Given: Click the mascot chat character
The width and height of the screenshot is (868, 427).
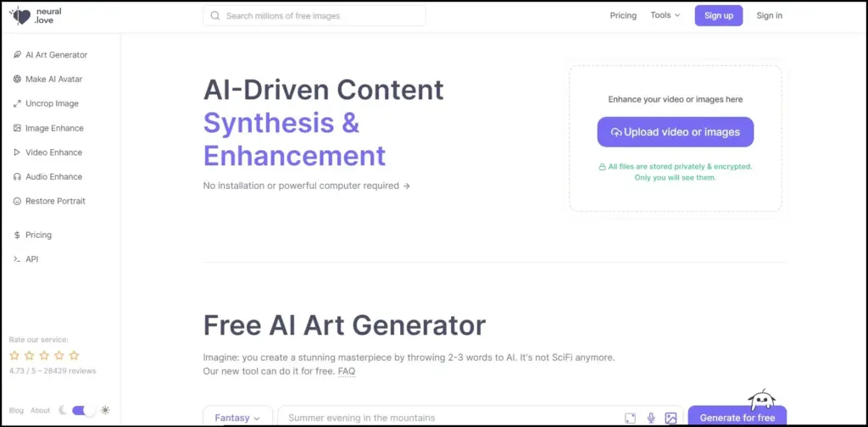Looking at the screenshot, I should tap(762, 399).
